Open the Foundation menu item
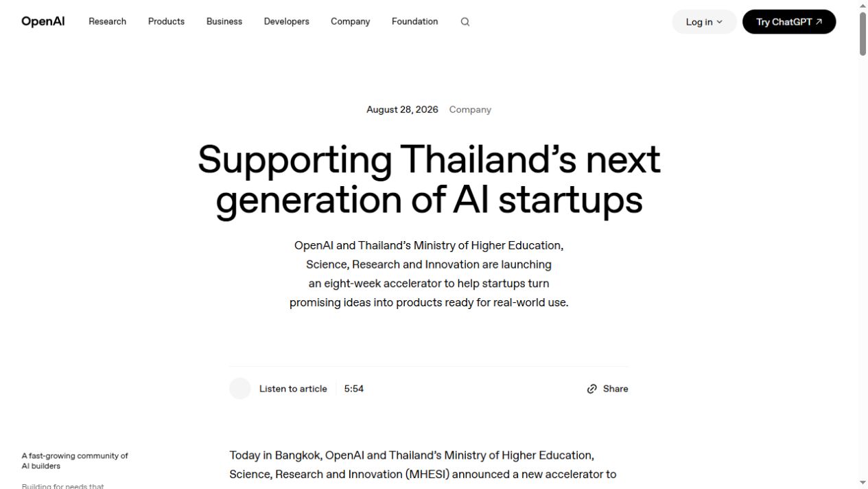Image resolution: width=868 pixels, height=489 pixels. pos(415,21)
